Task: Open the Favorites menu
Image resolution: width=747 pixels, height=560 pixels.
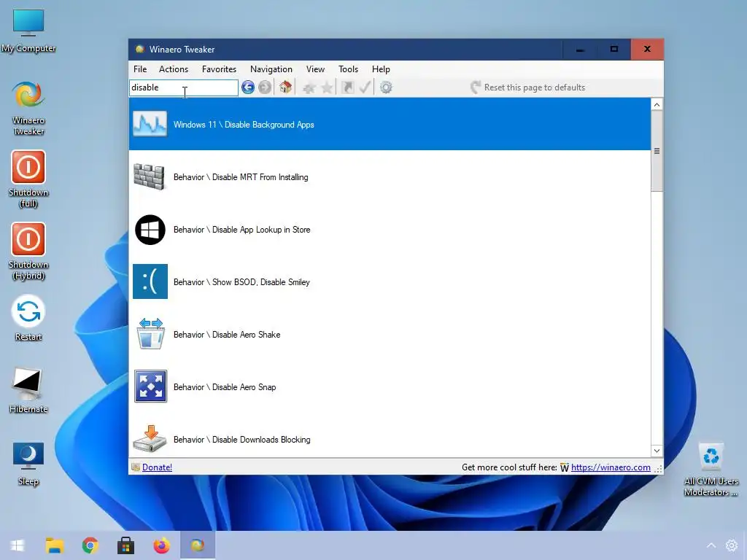Action: tap(219, 69)
